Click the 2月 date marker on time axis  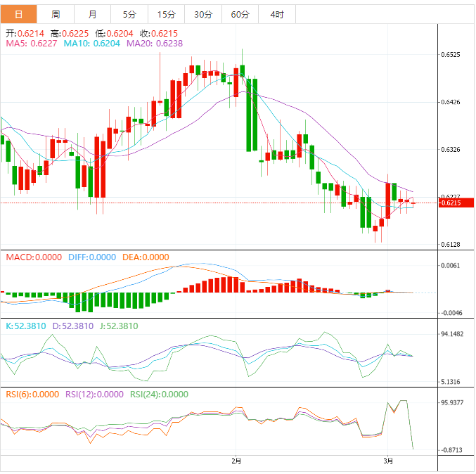pyautogui.click(x=236, y=461)
